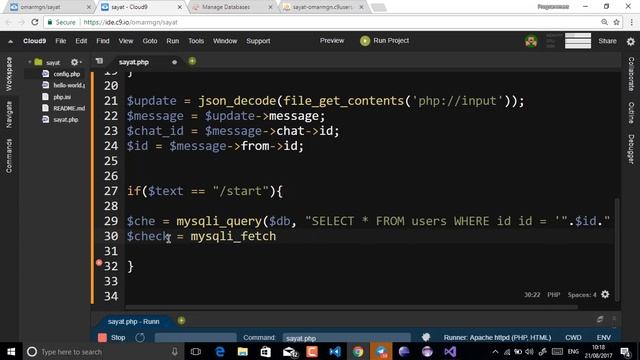Screen dimensions: 640x360
Task: Open the Run menu
Action: [x=173, y=41]
